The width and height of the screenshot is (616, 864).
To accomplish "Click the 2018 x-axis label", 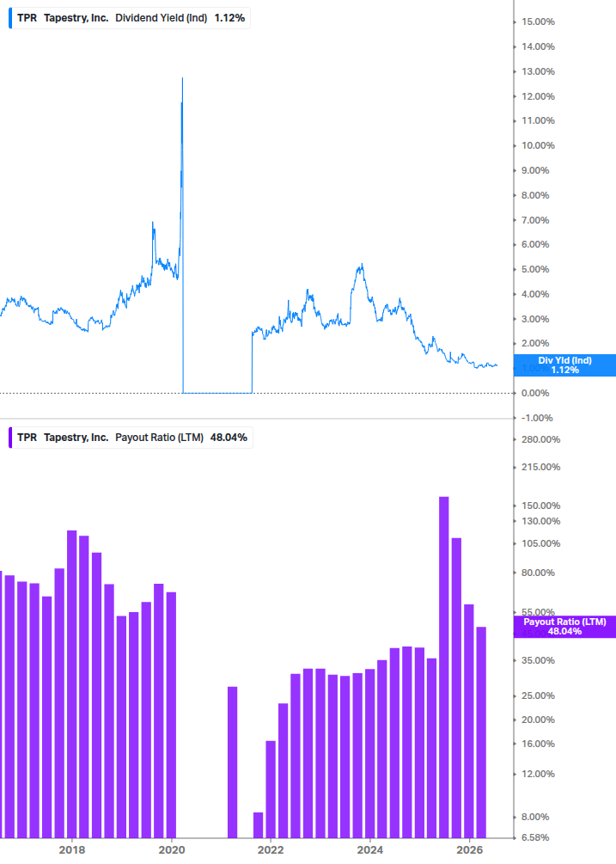I will [72, 849].
